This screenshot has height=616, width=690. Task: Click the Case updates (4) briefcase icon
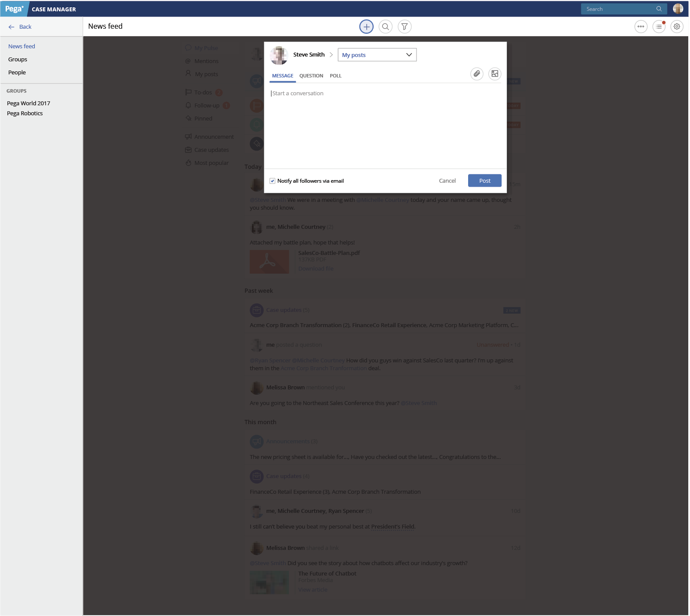257,476
